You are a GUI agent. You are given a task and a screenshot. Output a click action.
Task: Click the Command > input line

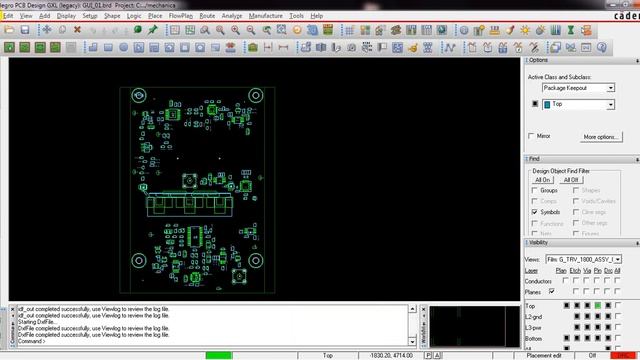(212, 341)
